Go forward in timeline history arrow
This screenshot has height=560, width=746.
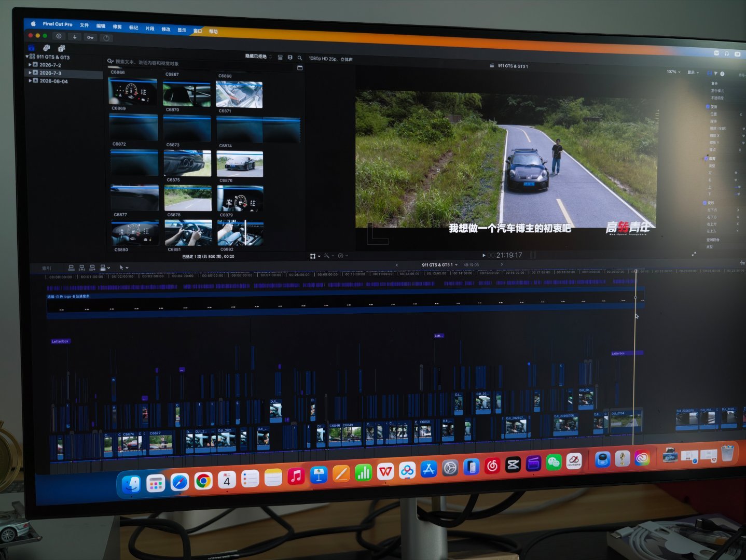coord(501,264)
